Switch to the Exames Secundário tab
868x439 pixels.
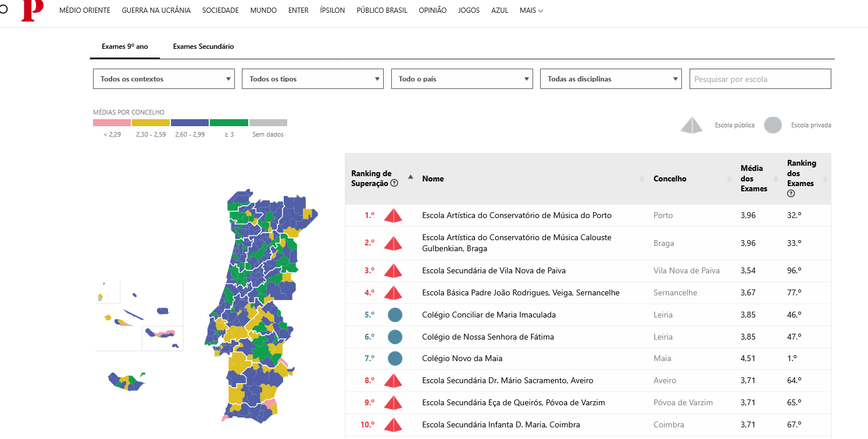click(203, 47)
